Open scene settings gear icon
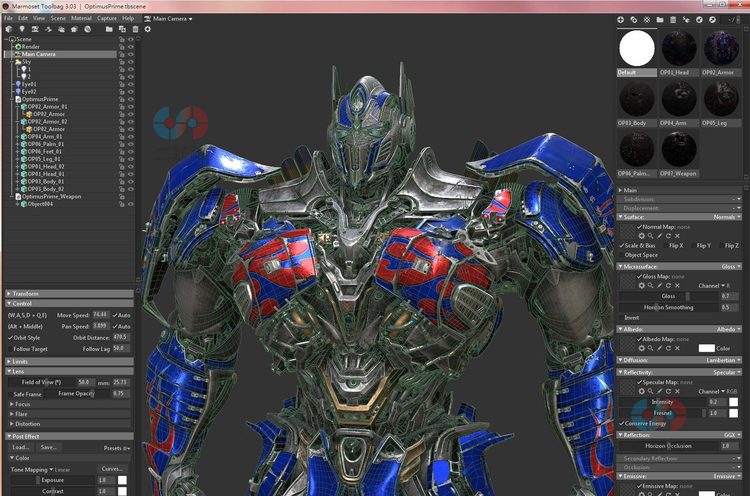750x496 pixels. (x=147, y=29)
